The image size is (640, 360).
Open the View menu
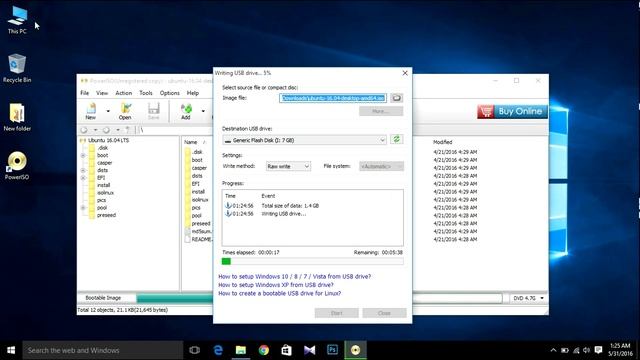pos(102,93)
